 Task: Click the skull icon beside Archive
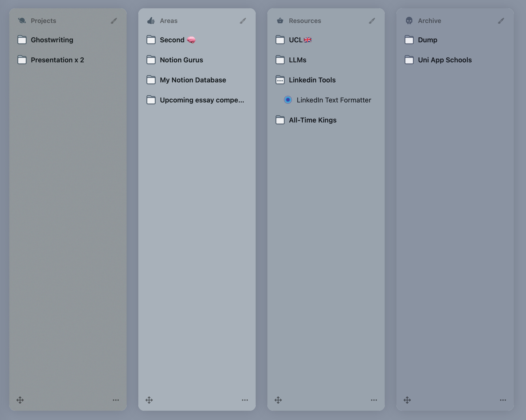tap(409, 21)
